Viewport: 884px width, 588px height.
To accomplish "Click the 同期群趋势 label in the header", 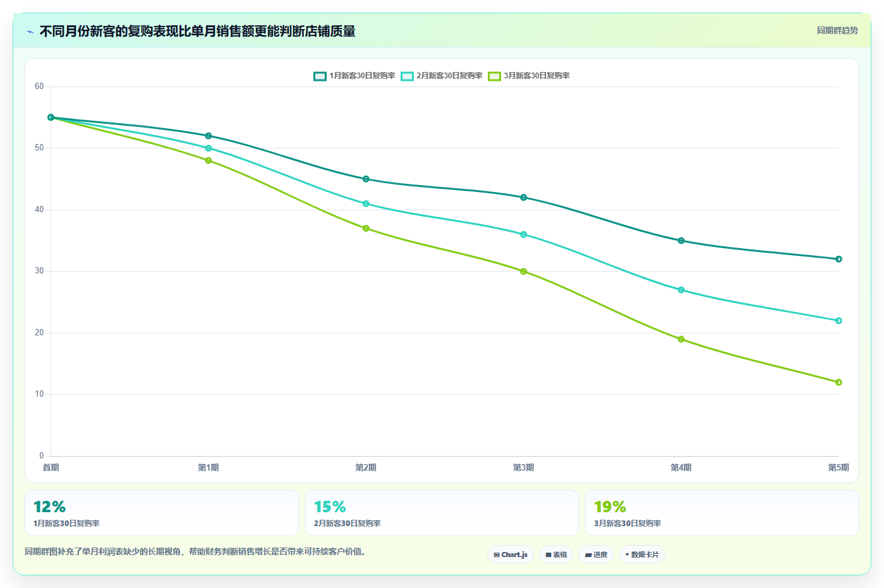I will [x=837, y=30].
